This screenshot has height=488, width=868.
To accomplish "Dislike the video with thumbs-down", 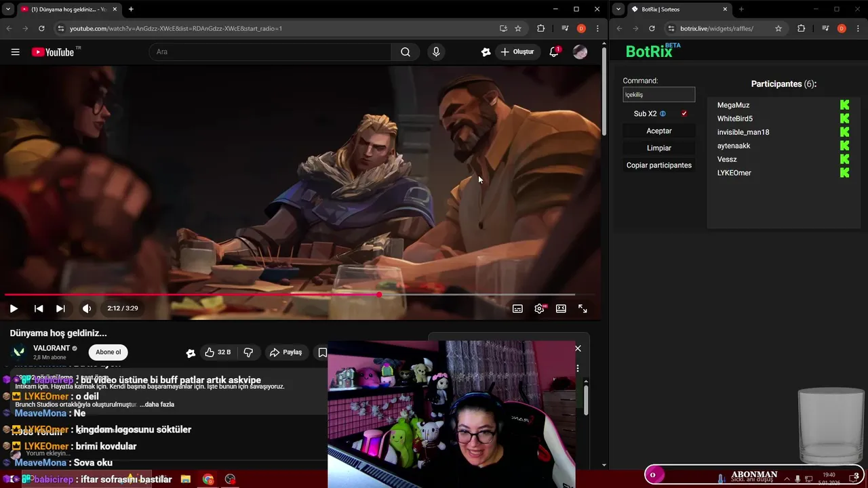I will tap(248, 352).
